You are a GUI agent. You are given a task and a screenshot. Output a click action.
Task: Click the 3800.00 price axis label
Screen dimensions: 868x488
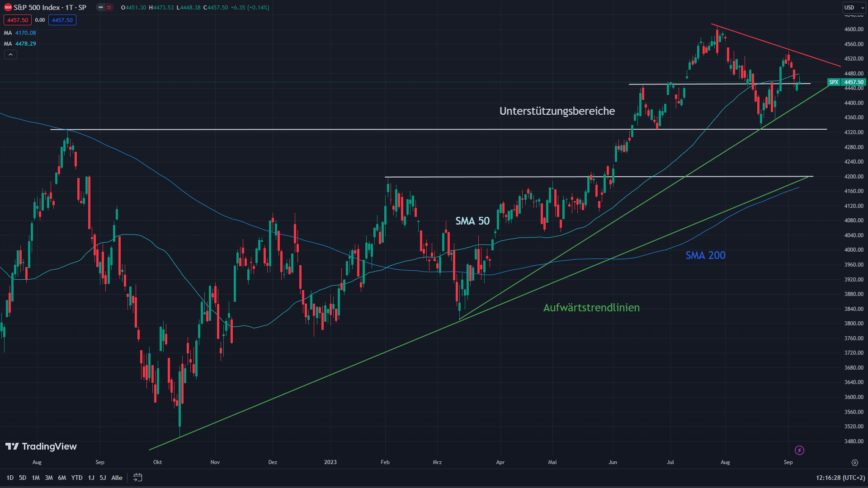pyautogui.click(x=854, y=324)
